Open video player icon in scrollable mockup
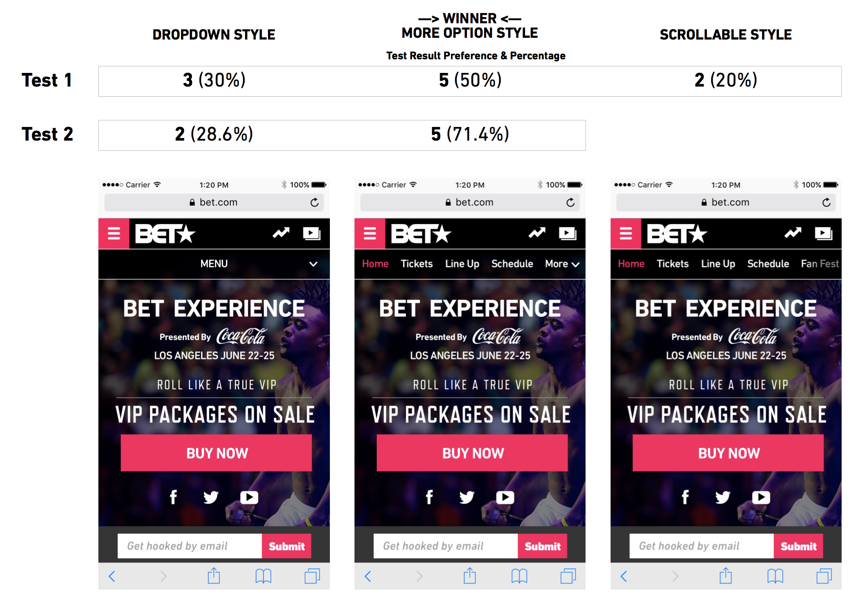This screenshot has height=609, width=868. coord(823,233)
